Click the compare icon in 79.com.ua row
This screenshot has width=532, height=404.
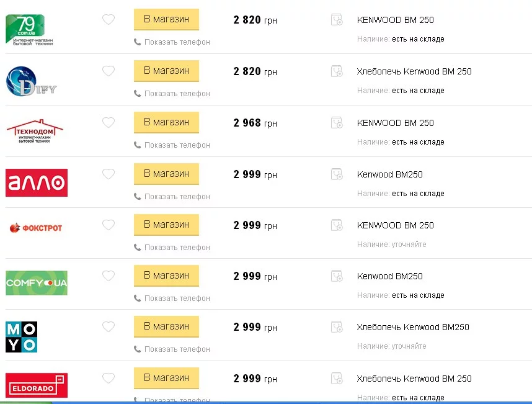(337, 20)
